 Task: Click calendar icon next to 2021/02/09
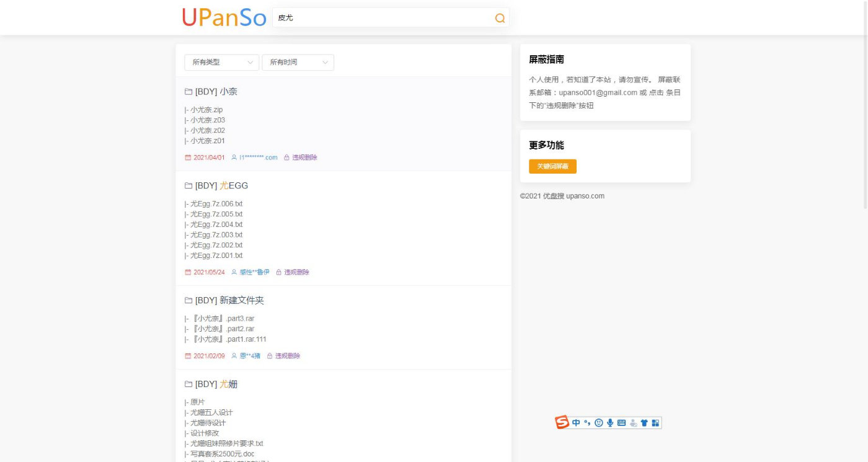188,356
